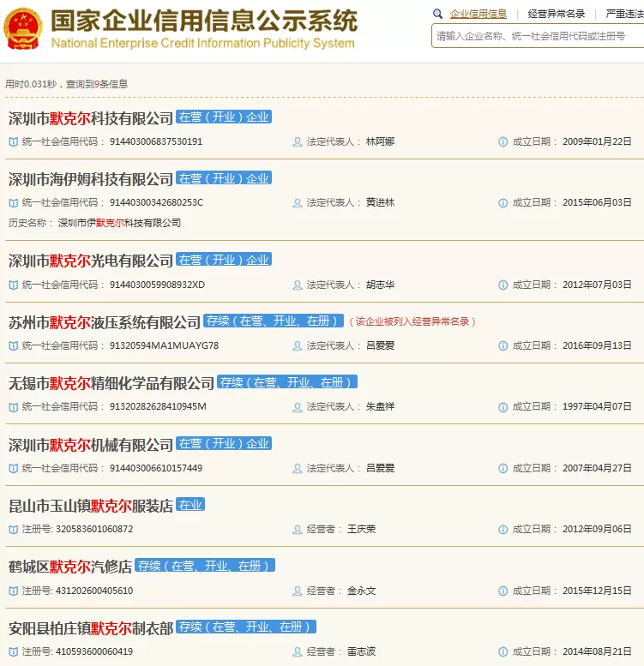Switch to the 经营异常名录 tab
The width and height of the screenshot is (644, 666).
pyautogui.click(x=556, y=14)
